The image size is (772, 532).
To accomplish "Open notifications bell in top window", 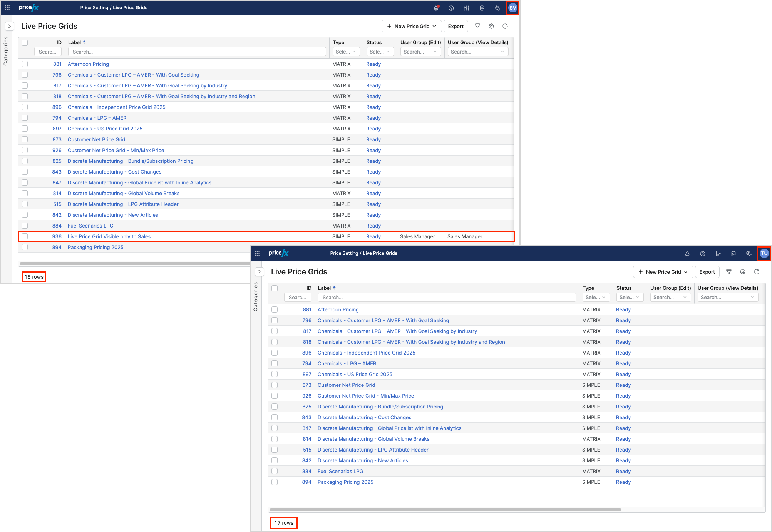I will pyautogui.click(x=436, y=8).
